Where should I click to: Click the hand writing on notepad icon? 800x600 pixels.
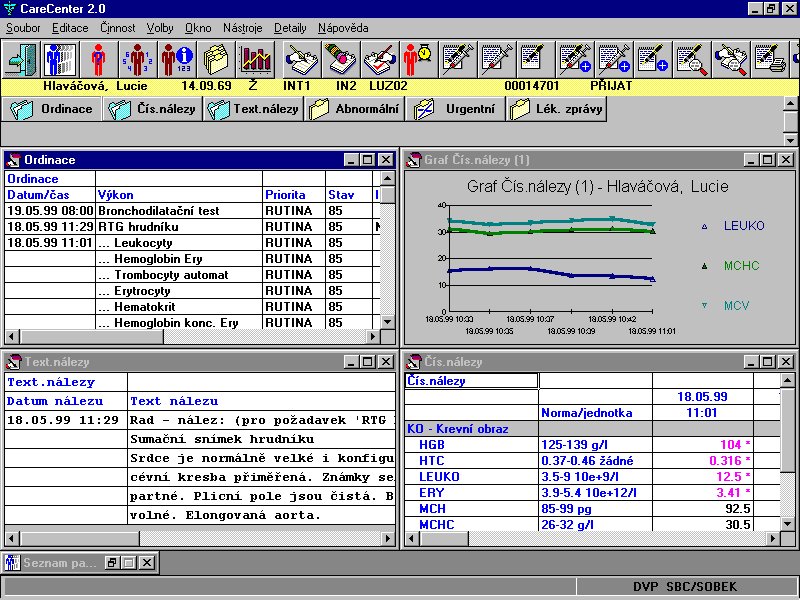302,59
